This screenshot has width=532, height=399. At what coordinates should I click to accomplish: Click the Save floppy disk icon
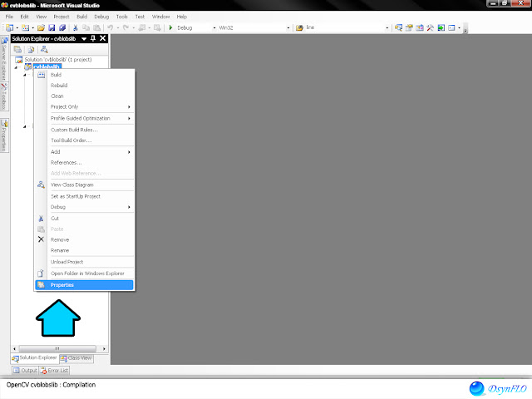tap(52, 27)
